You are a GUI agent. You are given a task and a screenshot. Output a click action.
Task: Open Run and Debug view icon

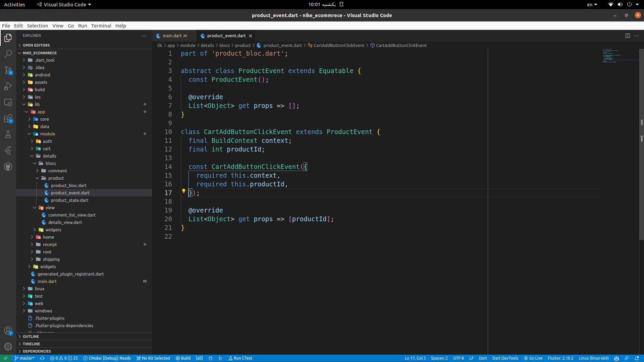pyautogui.click(x=8, y=86)
